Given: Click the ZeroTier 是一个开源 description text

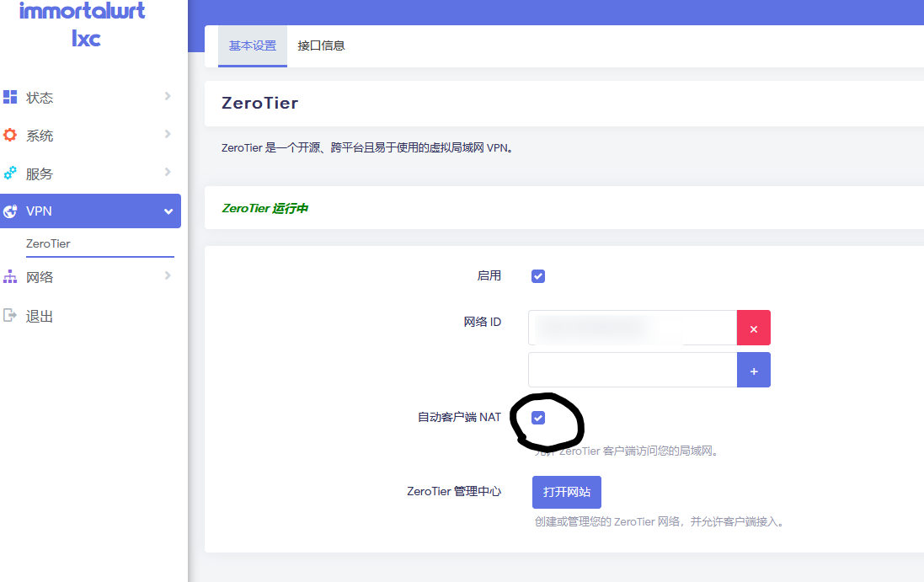Looking at the screenshot, I should tap(366, 148).
